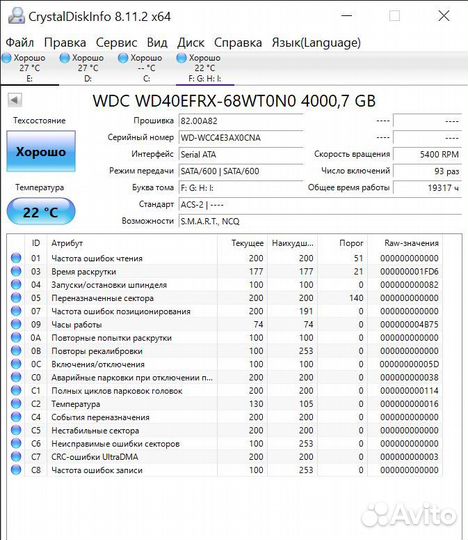Click status orb for attribute 0B row
Screen dimensions: 468x540
pos(16,351)
